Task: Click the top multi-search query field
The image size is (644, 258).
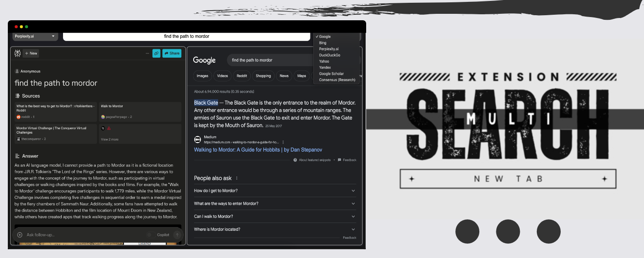Action: click(x=186, y=36)
